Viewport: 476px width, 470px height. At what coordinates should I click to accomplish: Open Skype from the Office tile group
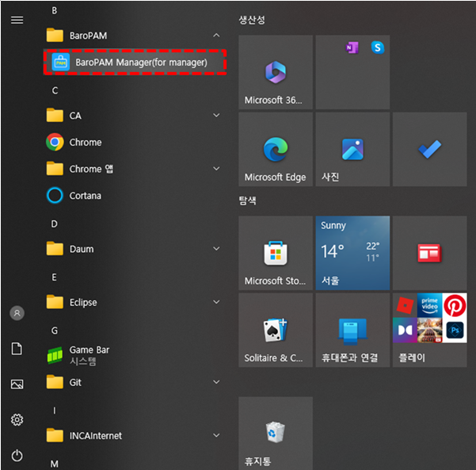378,48
